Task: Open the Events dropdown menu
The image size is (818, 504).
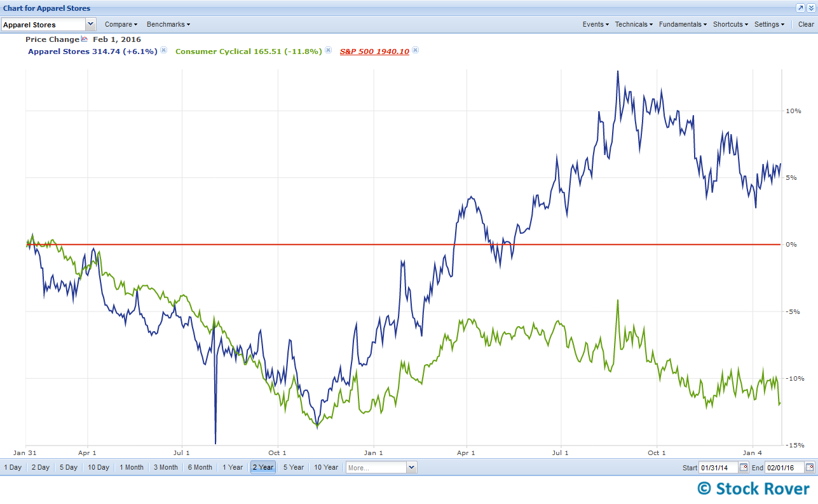Action: click(596, 24)
